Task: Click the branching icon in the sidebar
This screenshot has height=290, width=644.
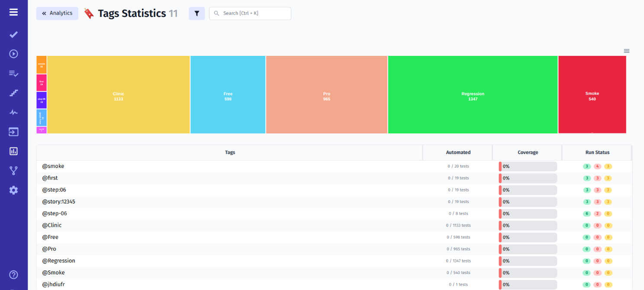Action: [x=13, y=171]
